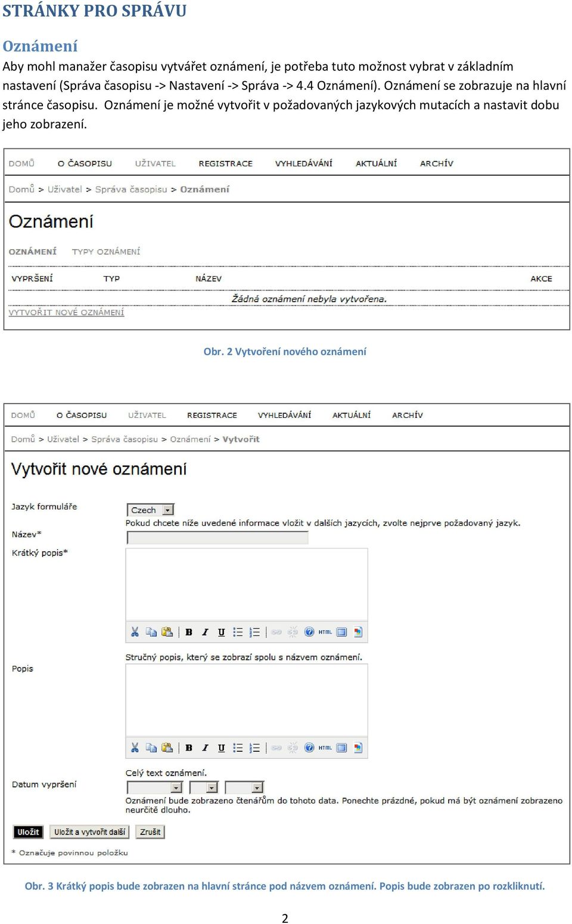Open VYHLEDÁVÁNÍ in the Oznámení list page menu
The width and height of the screenshot is (572, 924).
tap(304, 163)
